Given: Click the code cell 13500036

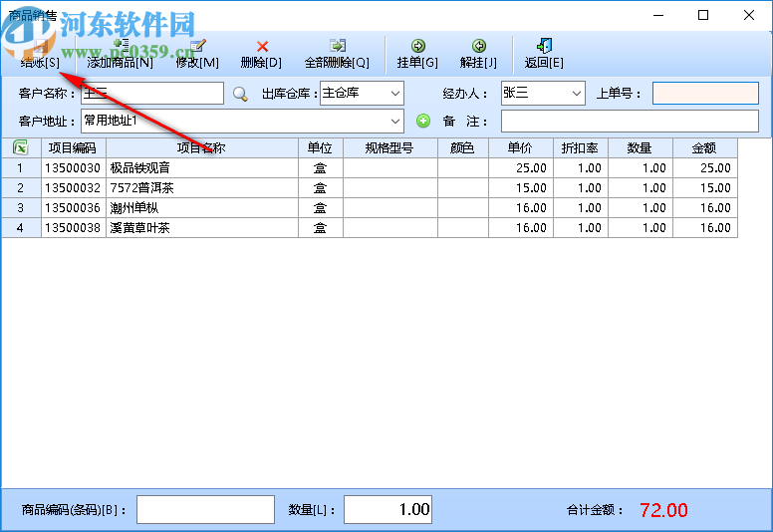Looking at the screenshot, I should tap(74, 208).
